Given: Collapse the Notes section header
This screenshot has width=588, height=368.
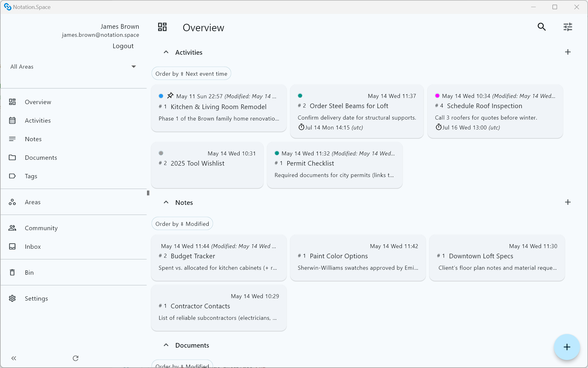Looking at the screenshot, I should (166, 202).
